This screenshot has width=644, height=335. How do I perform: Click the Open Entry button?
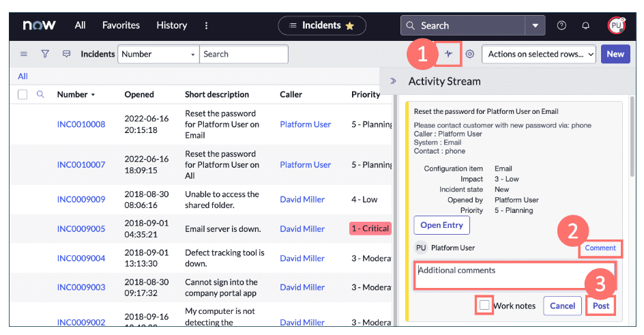(441, 225)
